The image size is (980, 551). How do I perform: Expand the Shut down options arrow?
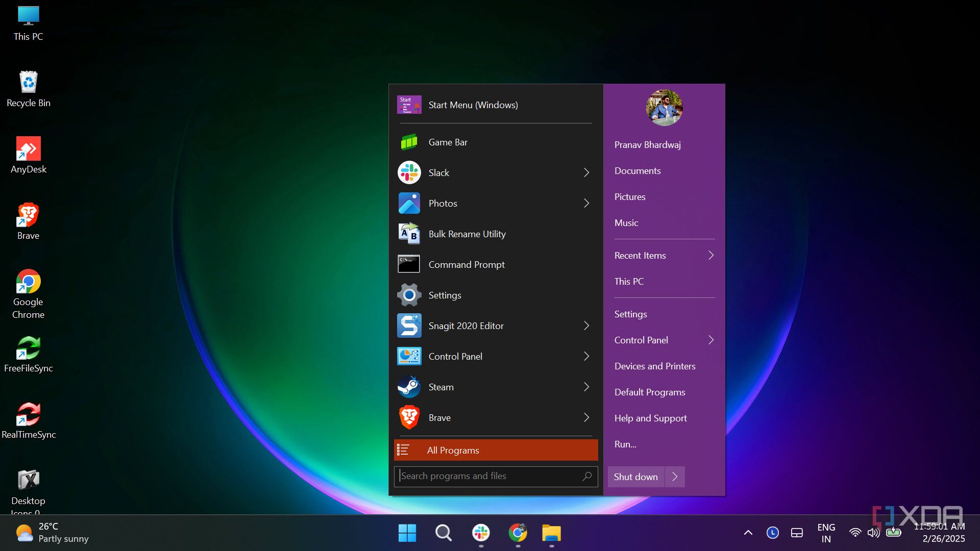[675, 477]
